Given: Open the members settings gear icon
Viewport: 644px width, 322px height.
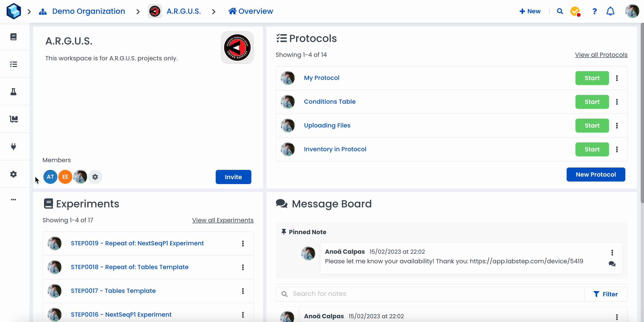Looking at the screenshot, I should point(95,177).
